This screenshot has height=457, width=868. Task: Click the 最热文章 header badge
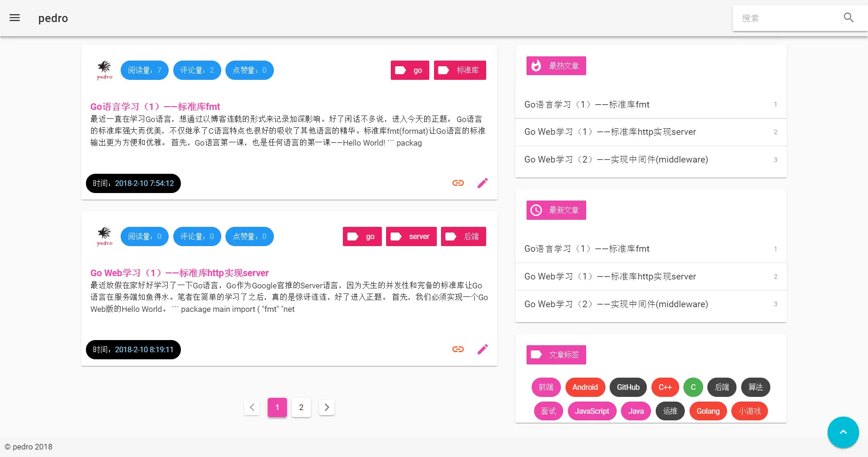point(556,66)
